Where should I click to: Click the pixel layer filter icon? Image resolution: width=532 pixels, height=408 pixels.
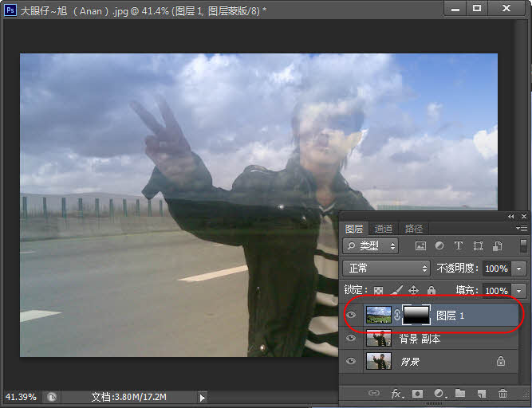[420, 246]
